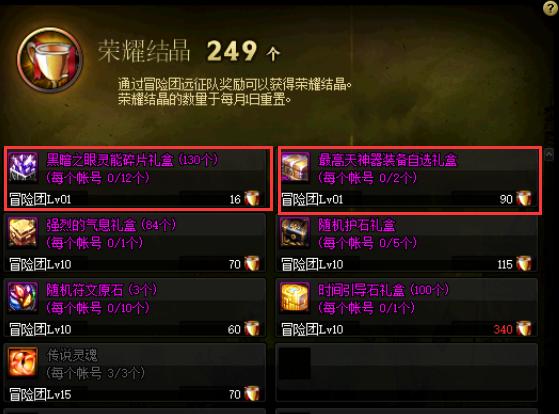This screenshot has height=414, width=559.
Task: Click the 荣耀结晶 trophy cup emblem
Action: click(x=50, y=60)
